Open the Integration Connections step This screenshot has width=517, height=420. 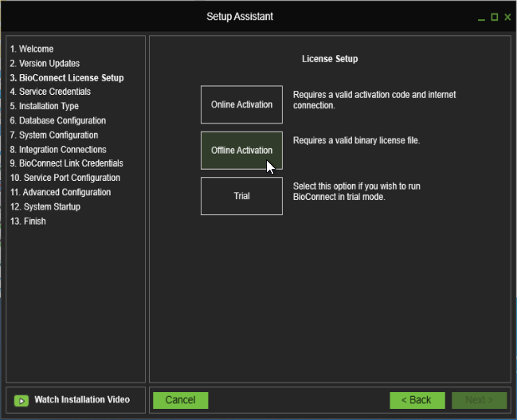(57, 150)
